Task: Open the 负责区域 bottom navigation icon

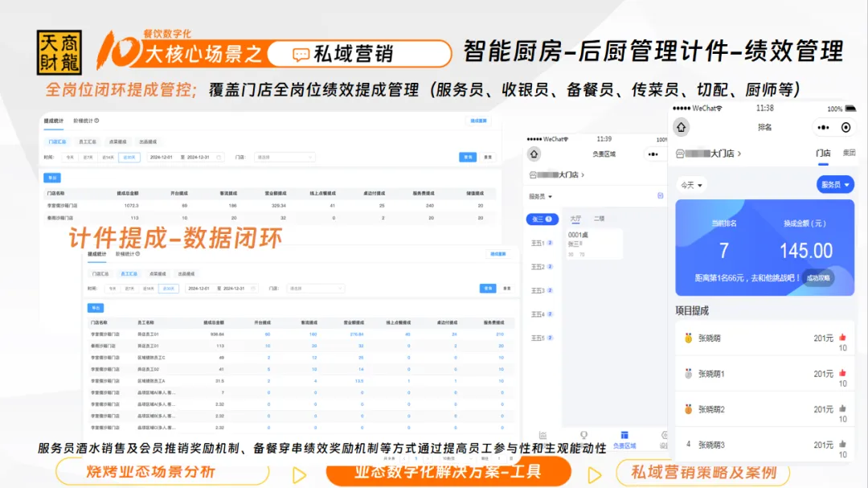Action: 624,437
